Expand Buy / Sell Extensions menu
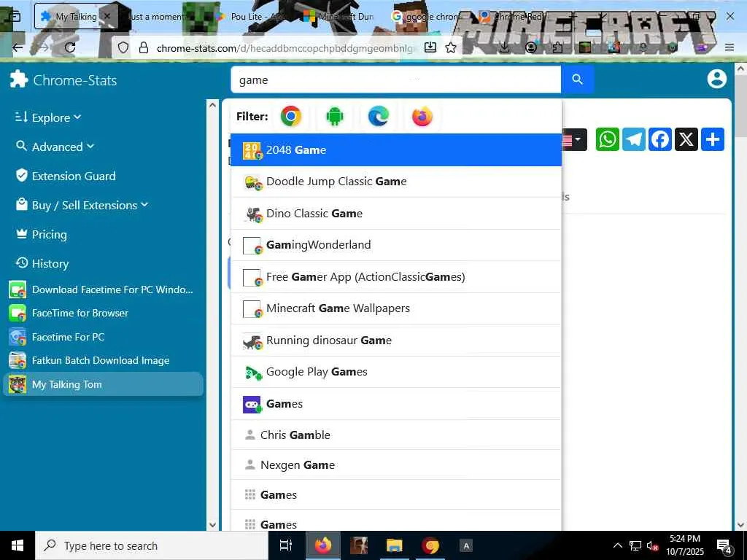The image size is (747, 560). (82, 205)
